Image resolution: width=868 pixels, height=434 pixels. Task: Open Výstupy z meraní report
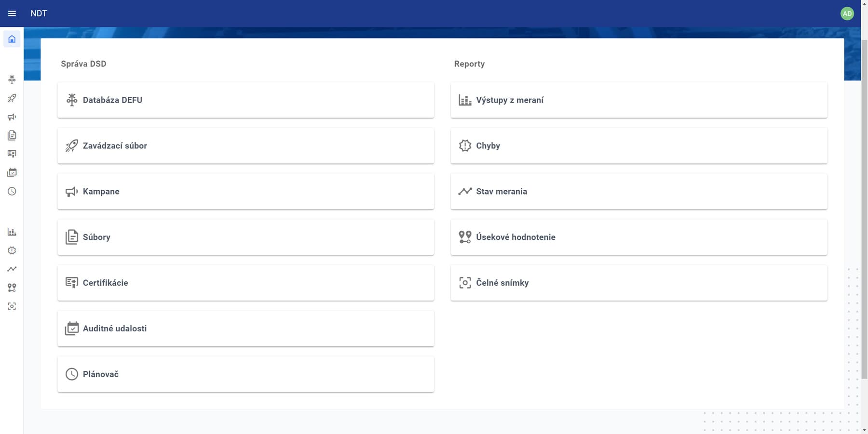tap(639, 100)
